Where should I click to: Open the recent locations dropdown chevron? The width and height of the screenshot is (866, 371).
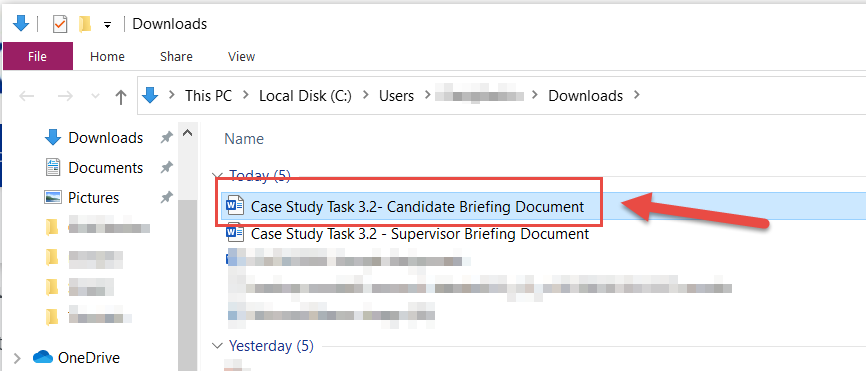point(95,96)
